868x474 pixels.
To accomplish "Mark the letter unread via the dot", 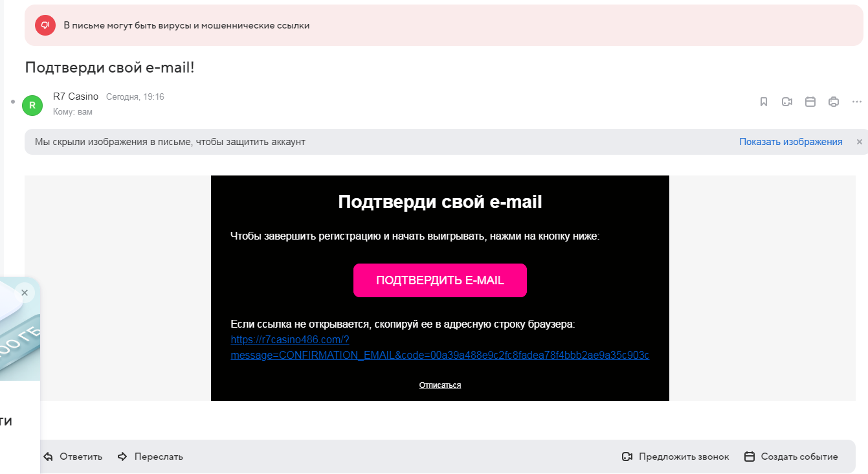I will (x=13, y=102).
